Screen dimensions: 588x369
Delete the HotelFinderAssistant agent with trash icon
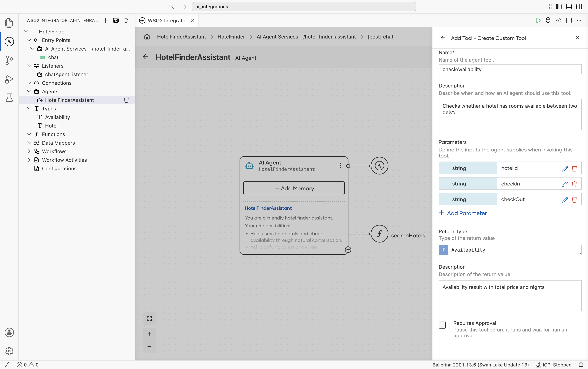[126, 100]
